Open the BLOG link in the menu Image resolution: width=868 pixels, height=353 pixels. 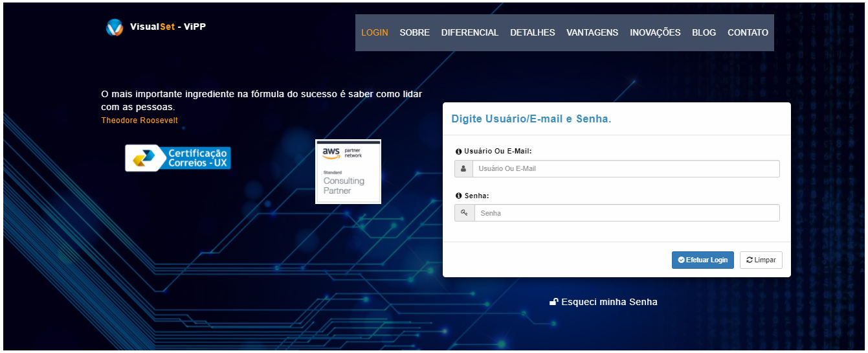coord(704,32)
